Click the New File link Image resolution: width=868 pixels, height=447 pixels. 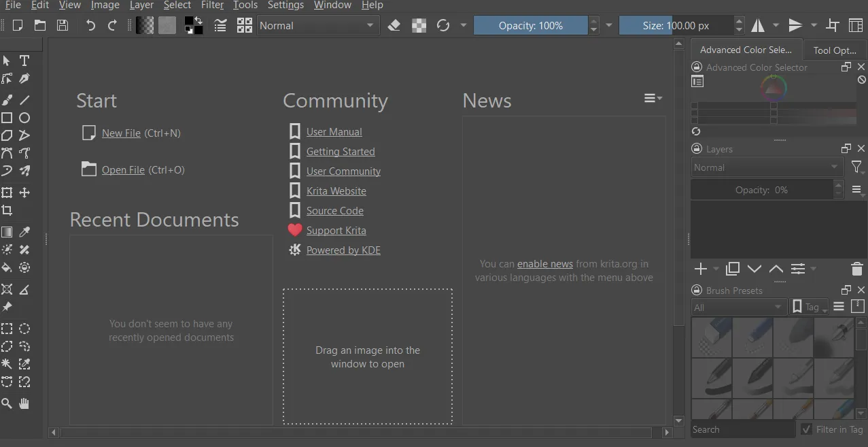tap(121, 133)
